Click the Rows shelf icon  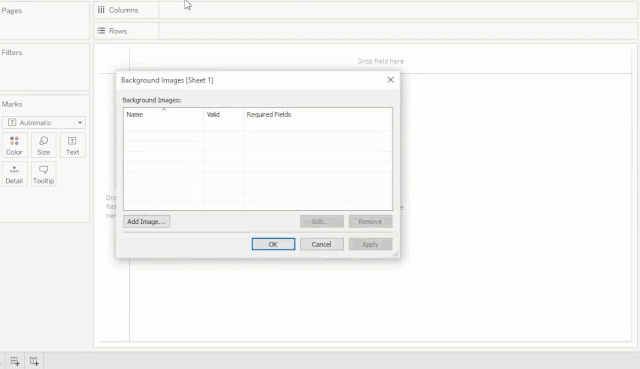point(101,31)
